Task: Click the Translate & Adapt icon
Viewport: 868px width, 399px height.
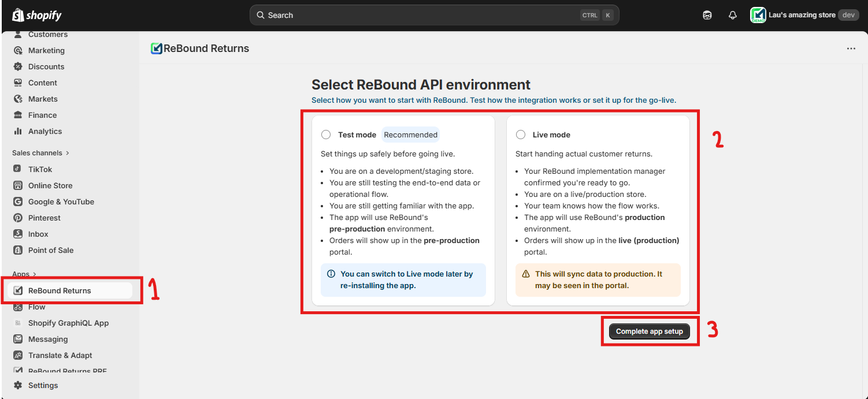Action: click(18, 355)
